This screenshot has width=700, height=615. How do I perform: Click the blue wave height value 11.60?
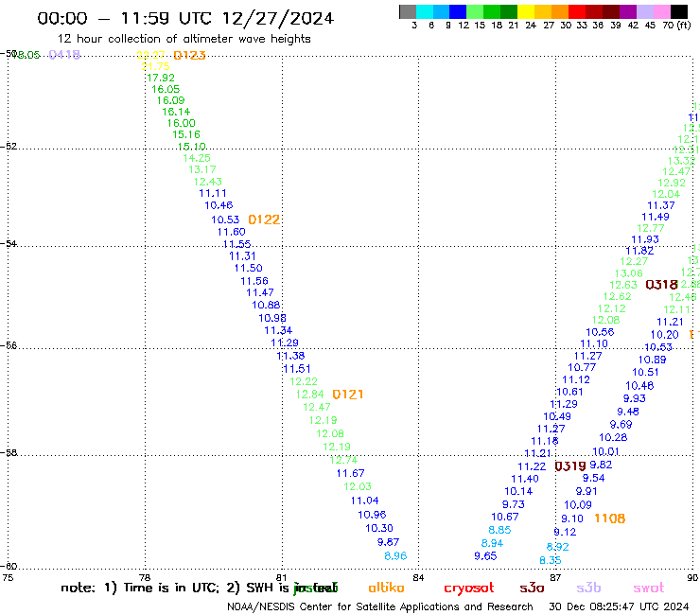[231, 232]
